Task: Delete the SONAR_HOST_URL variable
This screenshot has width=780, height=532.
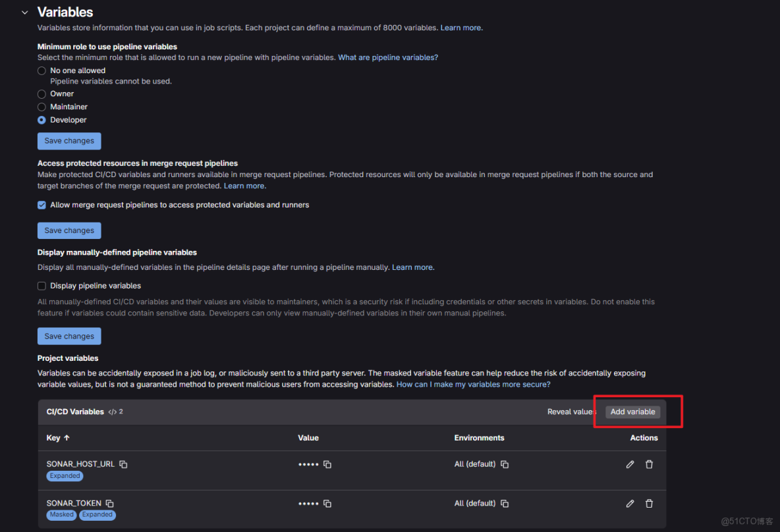Action: pos(649,464)
